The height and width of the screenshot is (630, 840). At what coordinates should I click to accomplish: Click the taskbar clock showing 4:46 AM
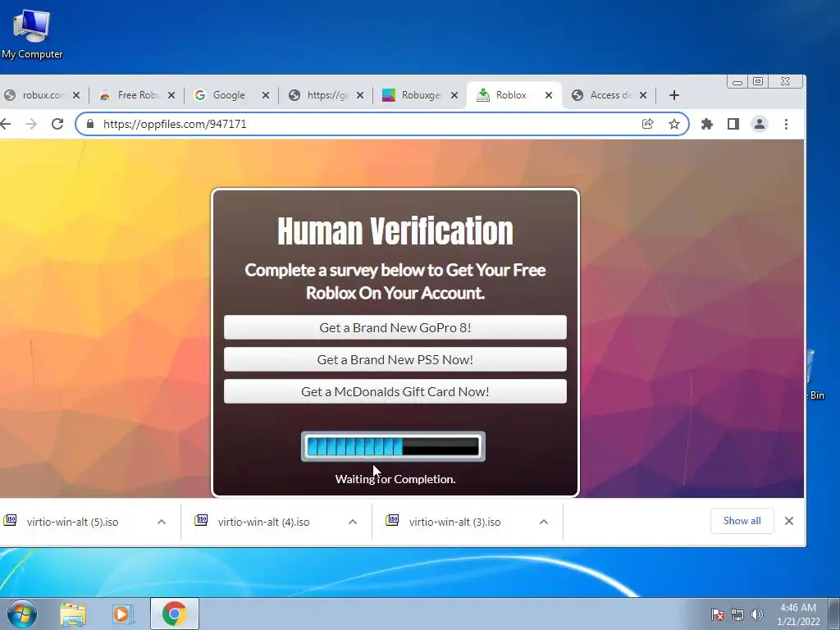point(798,614)
